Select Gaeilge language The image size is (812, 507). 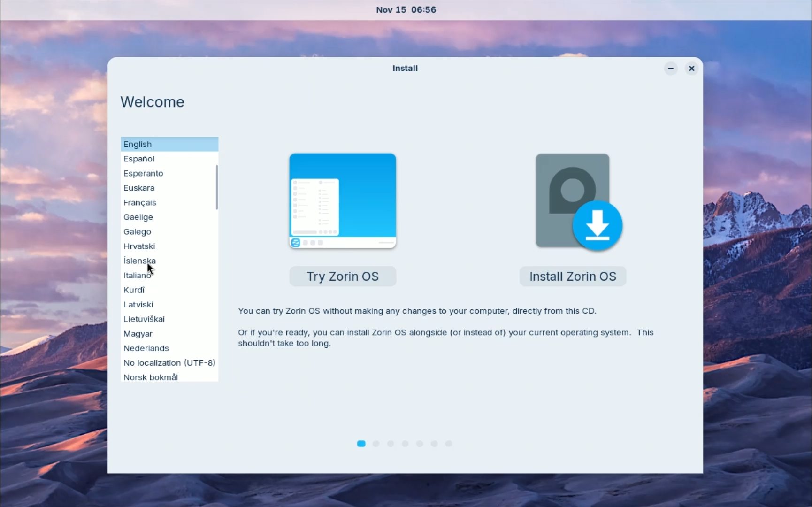click(138, 217)
